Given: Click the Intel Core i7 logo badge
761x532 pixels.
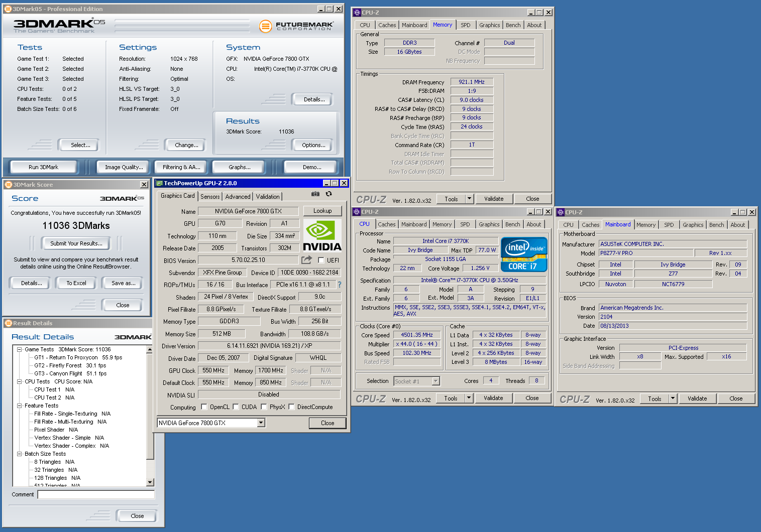Looking at the screenshot, I should click(x=523, y=254).
